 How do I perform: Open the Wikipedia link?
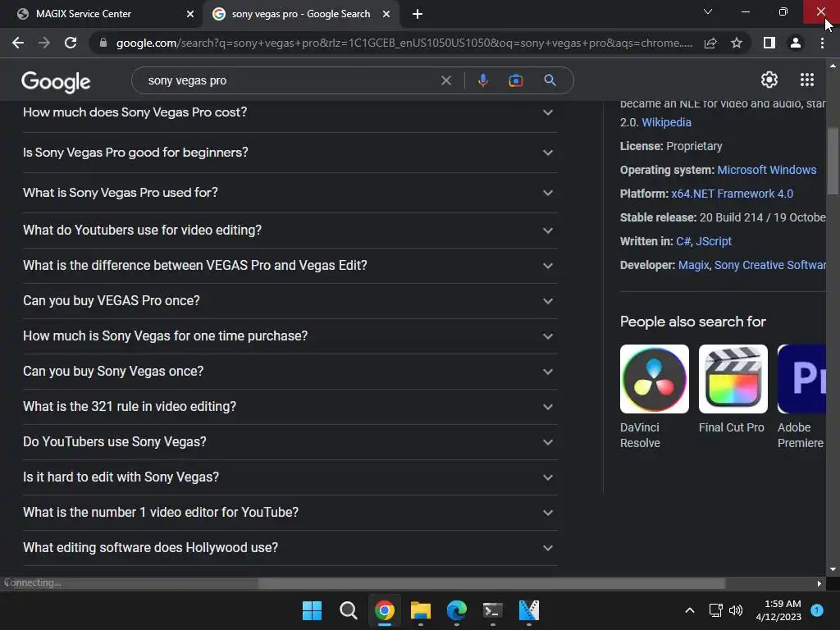pyautogui.click(x=666, y=122)
